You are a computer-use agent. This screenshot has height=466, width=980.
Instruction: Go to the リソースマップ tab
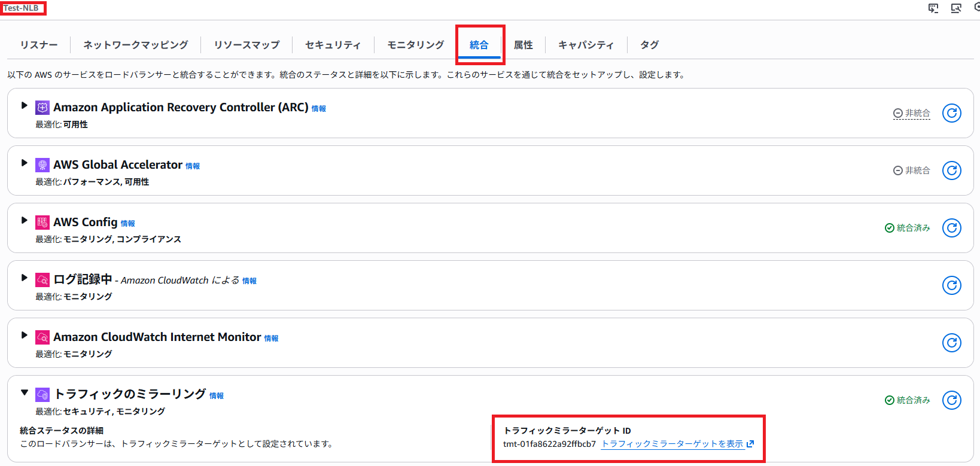(x=246, y=45)
